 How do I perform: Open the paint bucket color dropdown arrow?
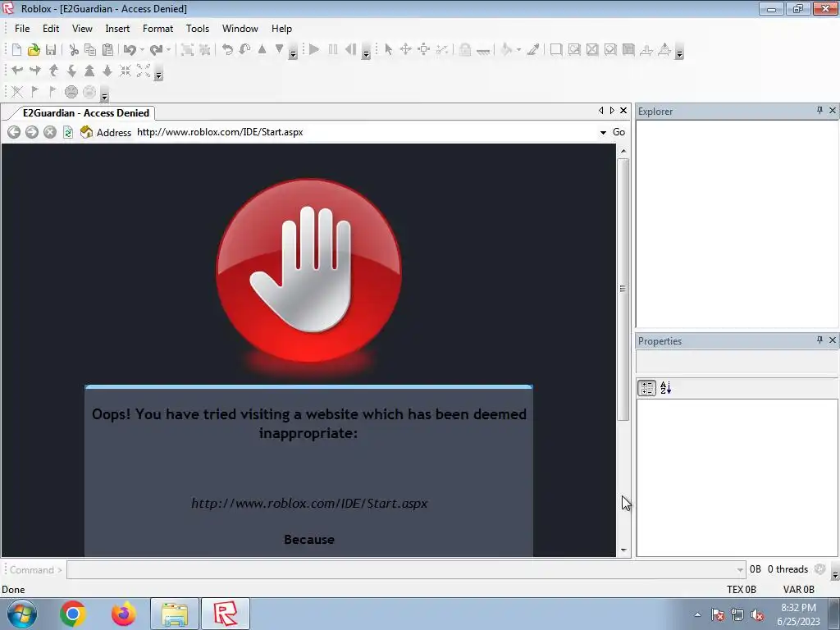(518, 50)
